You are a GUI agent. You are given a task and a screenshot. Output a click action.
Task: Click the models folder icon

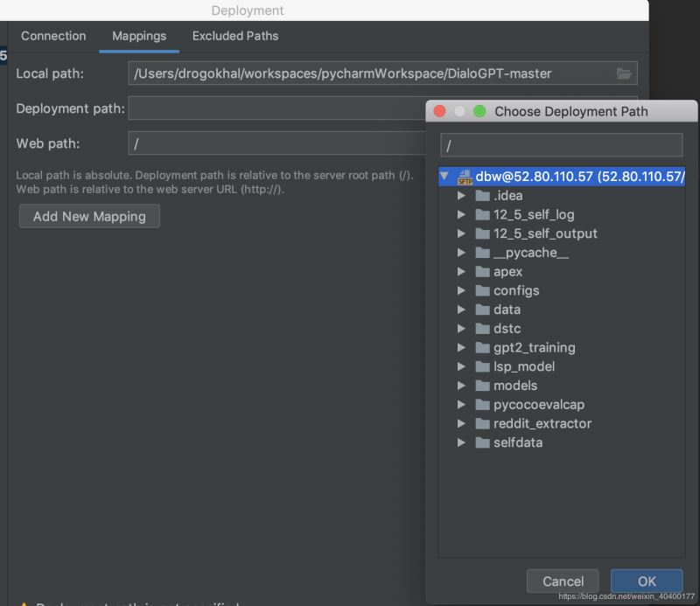click(483, 386)
